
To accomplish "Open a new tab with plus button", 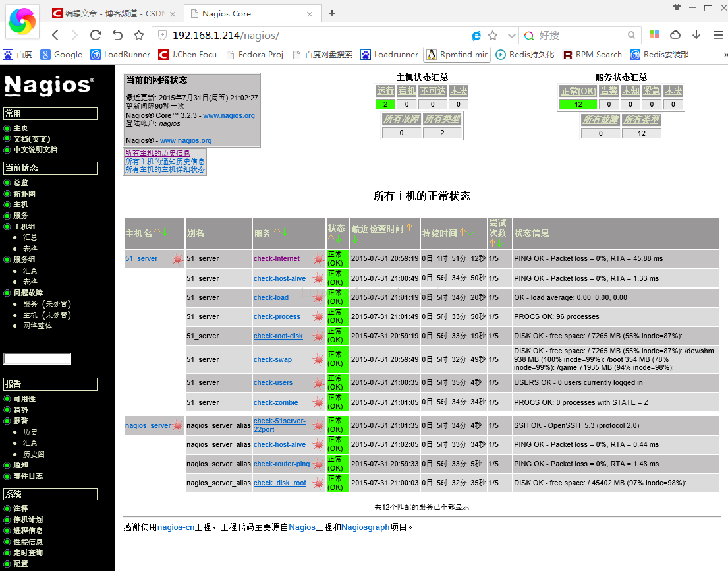I will (x=331, y=13).
